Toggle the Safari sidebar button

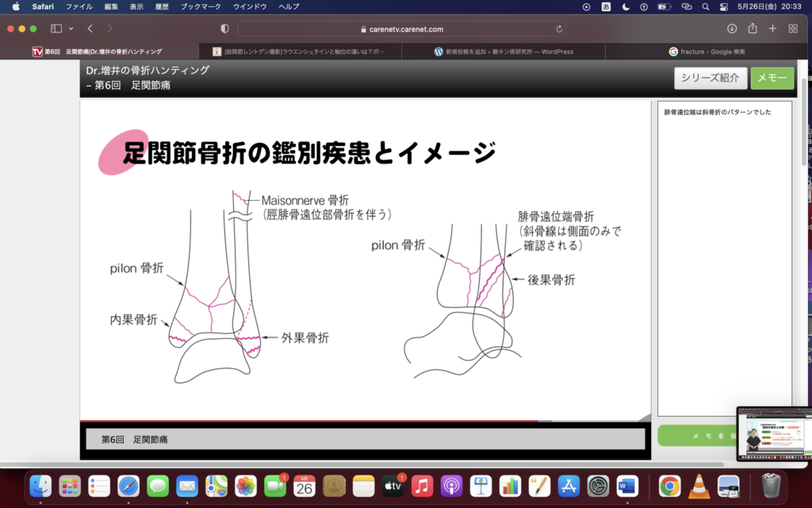coord(56,29)
